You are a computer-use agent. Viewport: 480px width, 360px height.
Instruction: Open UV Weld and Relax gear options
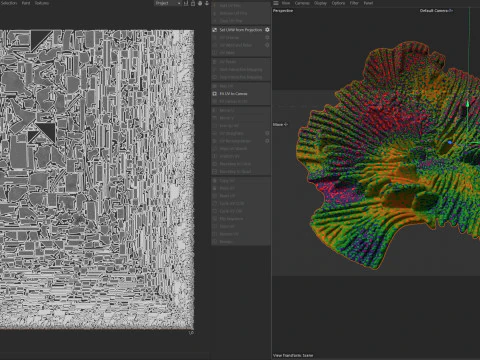point(267,45)
